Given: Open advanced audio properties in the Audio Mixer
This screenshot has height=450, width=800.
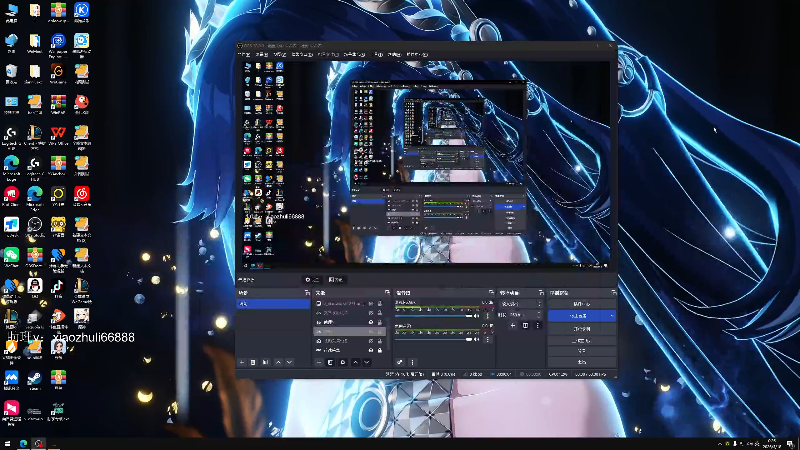Looking at the screenshot, I should 400,362.
